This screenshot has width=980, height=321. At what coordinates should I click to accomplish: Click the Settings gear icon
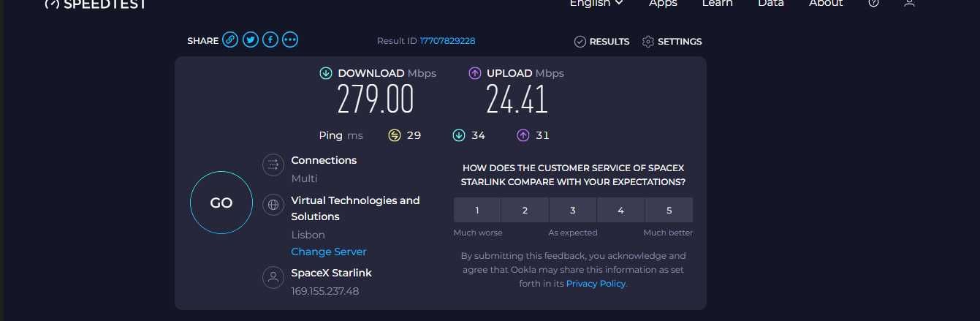pyautogui.click(x=647, y=42)
